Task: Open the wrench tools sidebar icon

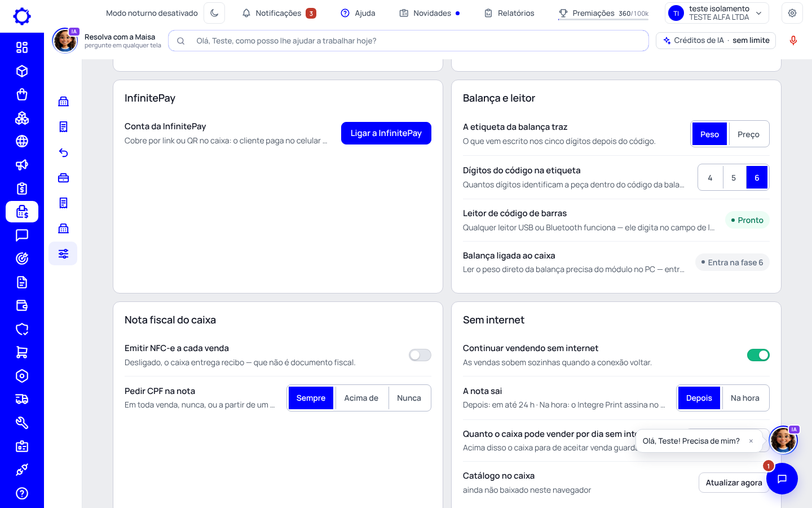Action: [x=22, y=423]
